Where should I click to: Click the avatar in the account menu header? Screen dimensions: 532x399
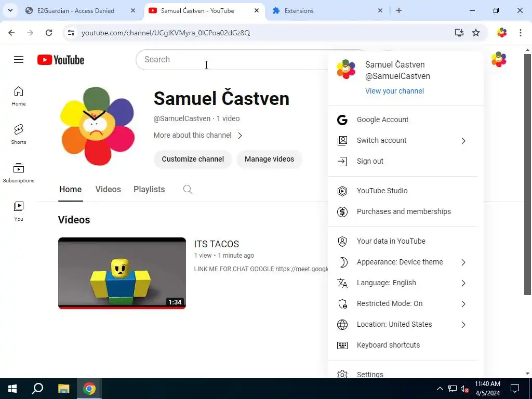click(x=345, y=69)
